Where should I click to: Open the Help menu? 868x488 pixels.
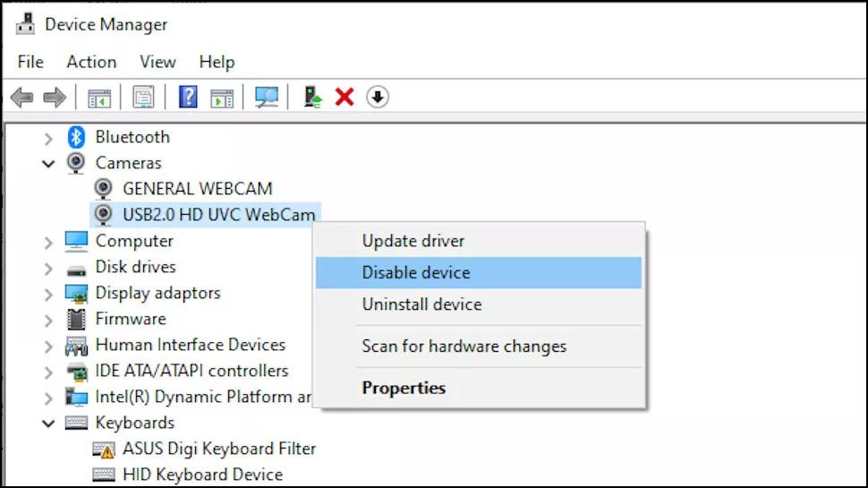coord(217,62)
